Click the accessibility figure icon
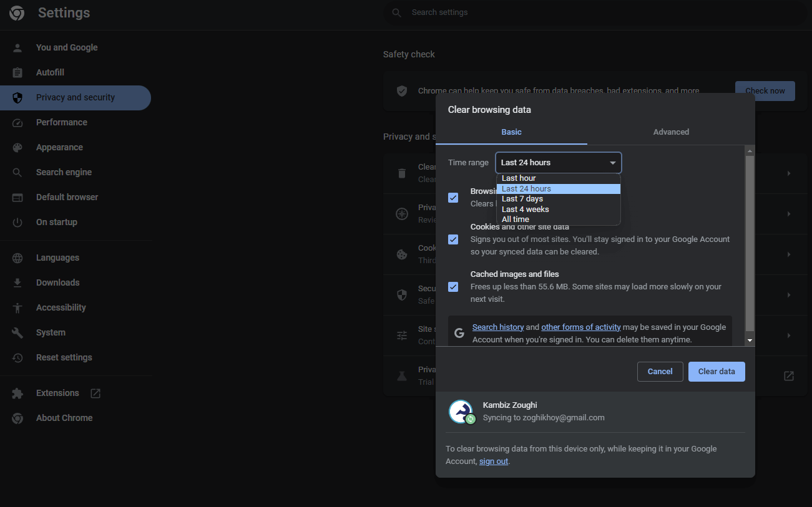The height and width of the screenshot is (507, 812). (17, 307)
